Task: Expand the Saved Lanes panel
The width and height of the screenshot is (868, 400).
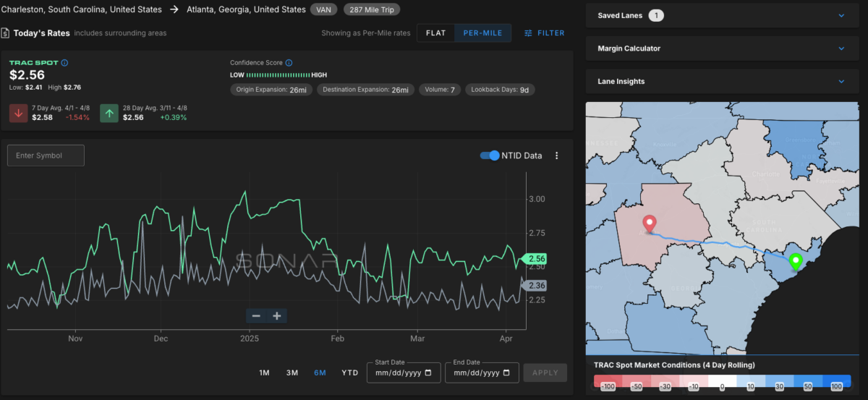Action: click(x=723, y=15)
